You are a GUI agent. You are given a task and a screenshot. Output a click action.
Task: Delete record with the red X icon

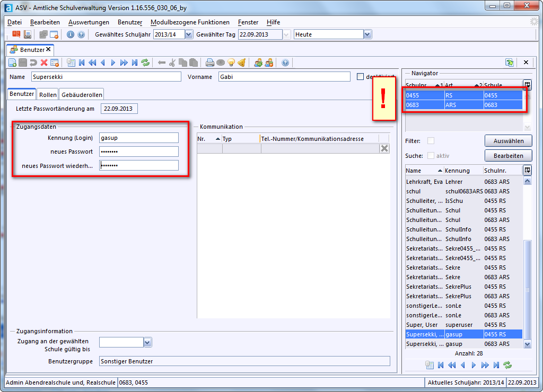44,63
